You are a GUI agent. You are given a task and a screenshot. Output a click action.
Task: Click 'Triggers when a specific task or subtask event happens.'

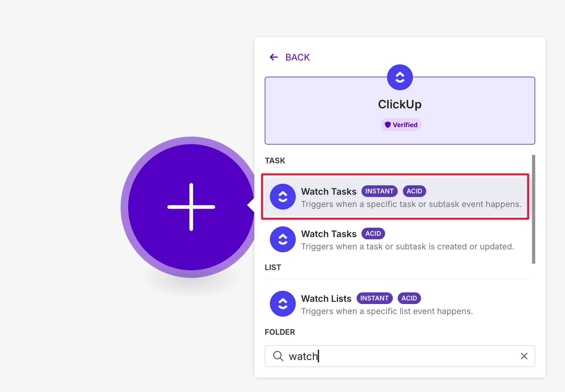point(411,204)
